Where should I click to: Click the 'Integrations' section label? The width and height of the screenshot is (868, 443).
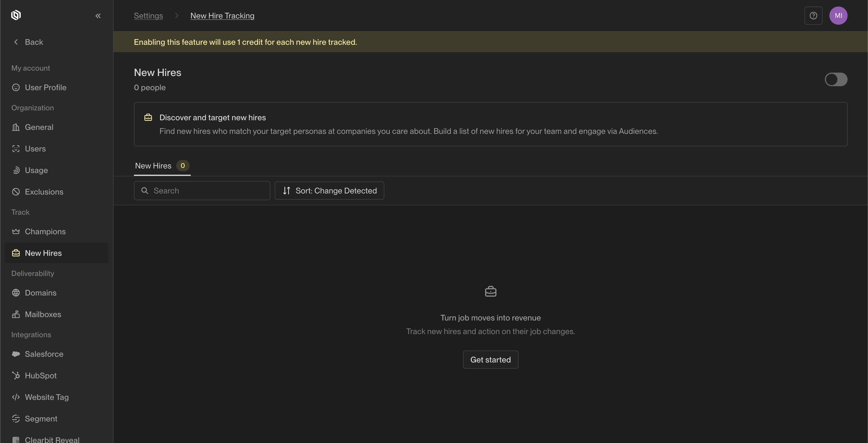tap(31, 335)
